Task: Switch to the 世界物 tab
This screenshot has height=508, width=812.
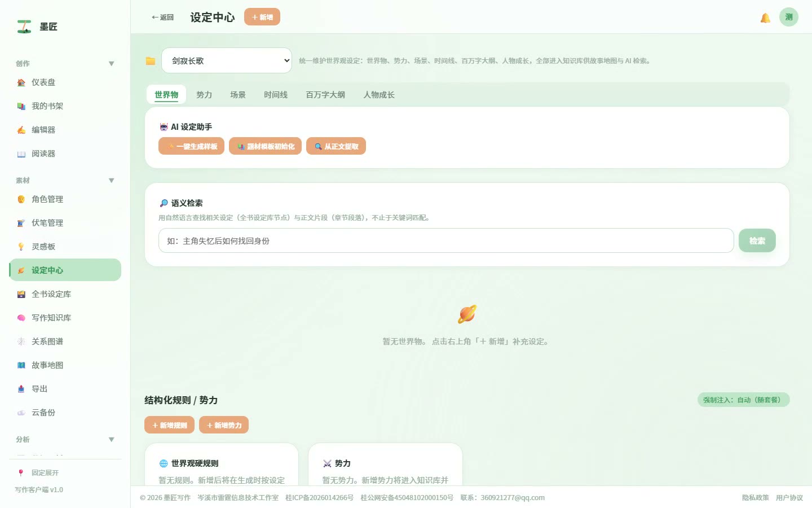Action: [166, 95]
